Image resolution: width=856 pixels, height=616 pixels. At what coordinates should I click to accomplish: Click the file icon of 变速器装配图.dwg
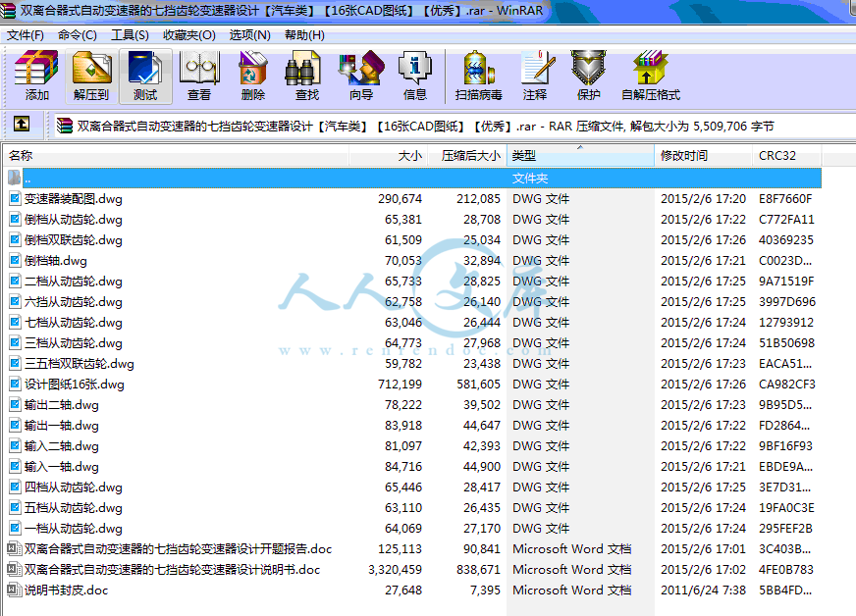click(15, 198)
